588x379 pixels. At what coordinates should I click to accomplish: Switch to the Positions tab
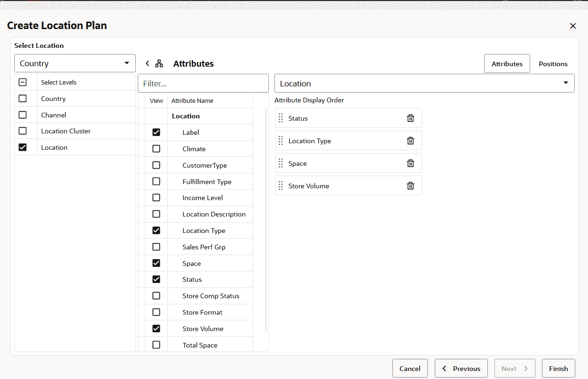pos(553,63)
